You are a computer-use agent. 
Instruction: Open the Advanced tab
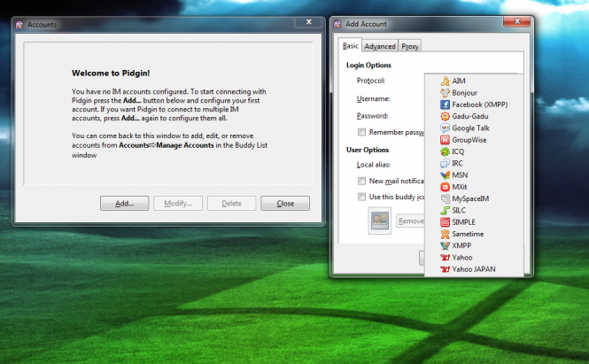click(x=380, y=46)
